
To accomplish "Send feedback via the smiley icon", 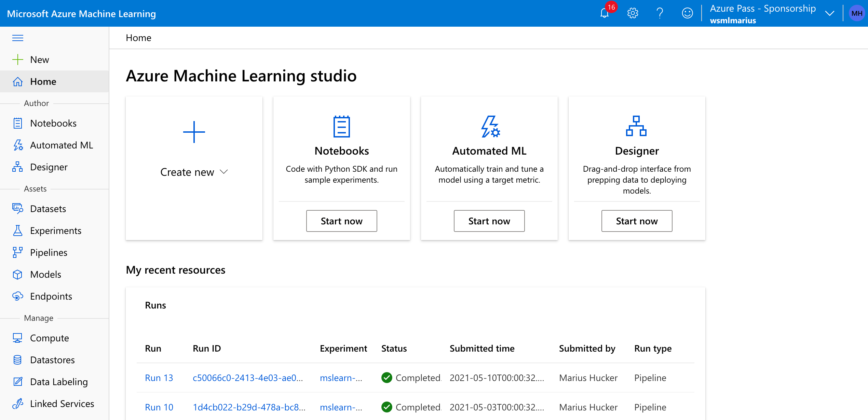I will click(x=687, y=13).
